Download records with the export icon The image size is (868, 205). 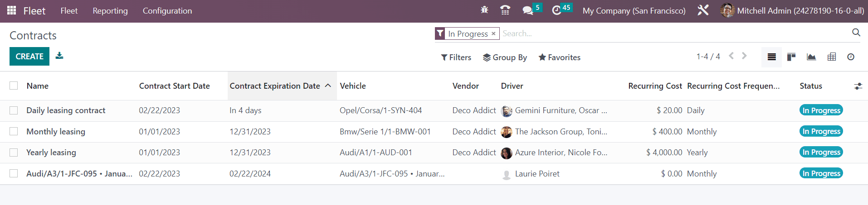(x=59, y=56)
